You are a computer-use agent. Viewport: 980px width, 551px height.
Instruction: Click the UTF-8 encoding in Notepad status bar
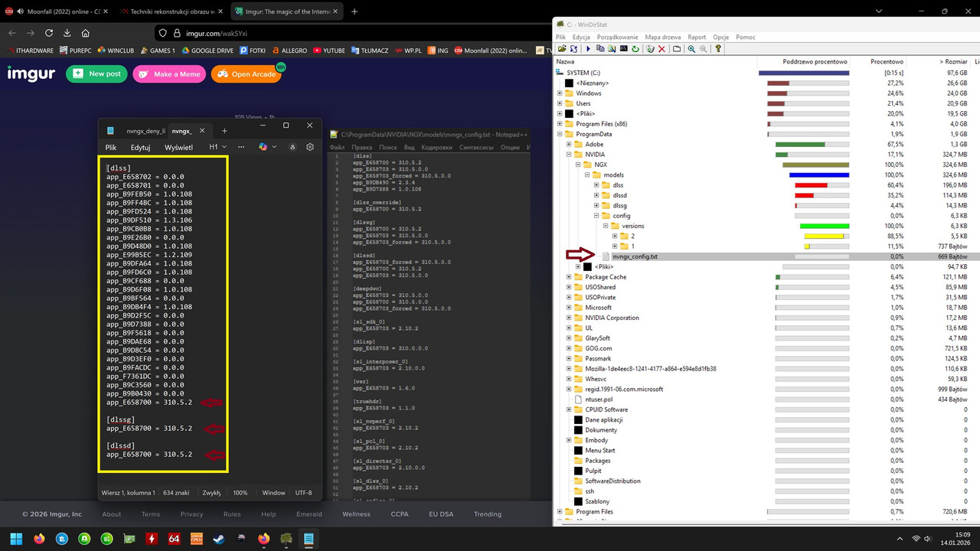303,493
